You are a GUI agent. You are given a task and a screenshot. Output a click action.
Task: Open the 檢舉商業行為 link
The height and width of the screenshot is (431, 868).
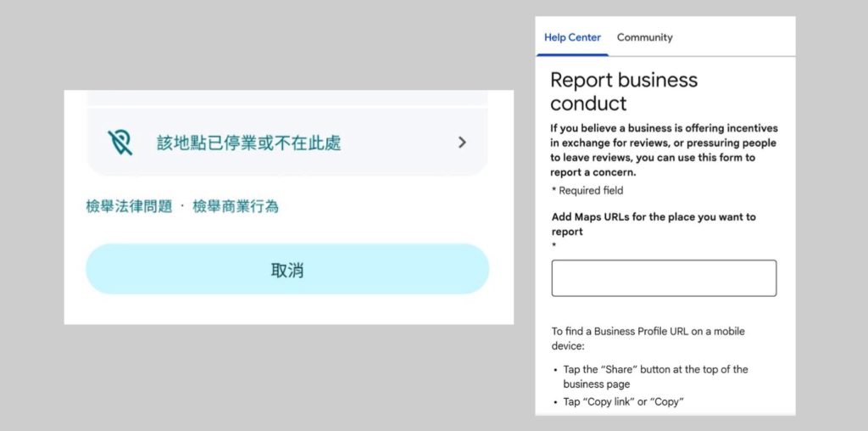pos(236,207)
